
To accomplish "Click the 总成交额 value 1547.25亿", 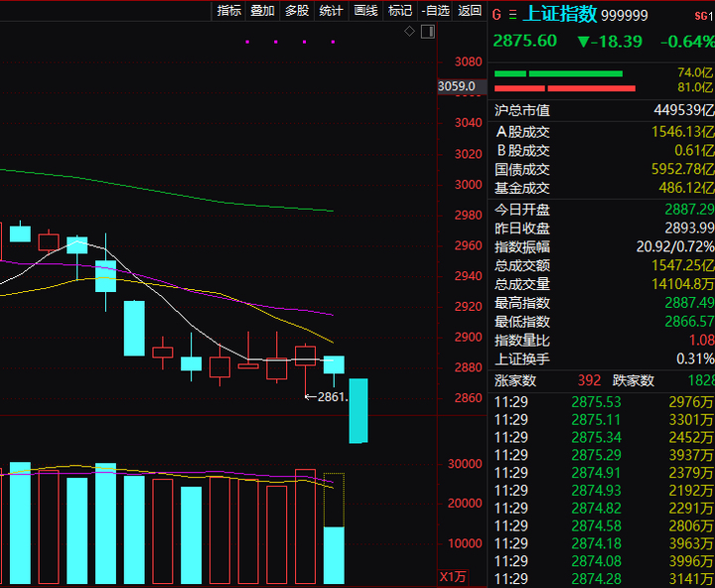I will [682, 265].
